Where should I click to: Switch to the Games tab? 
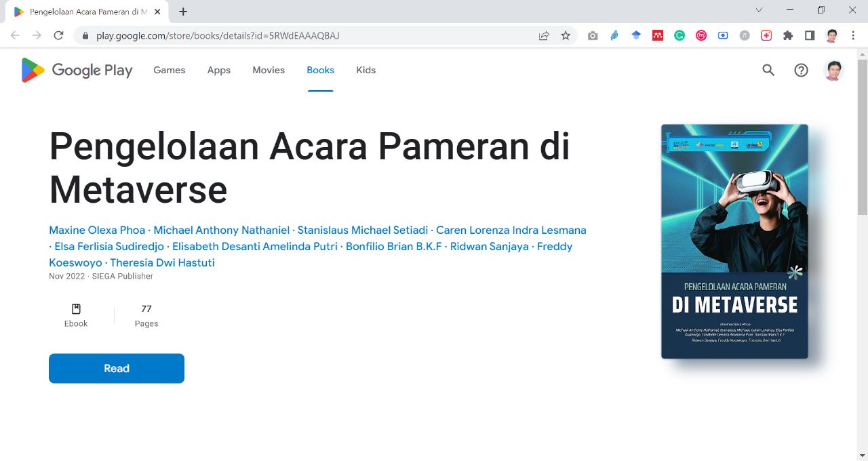[169, 70]
